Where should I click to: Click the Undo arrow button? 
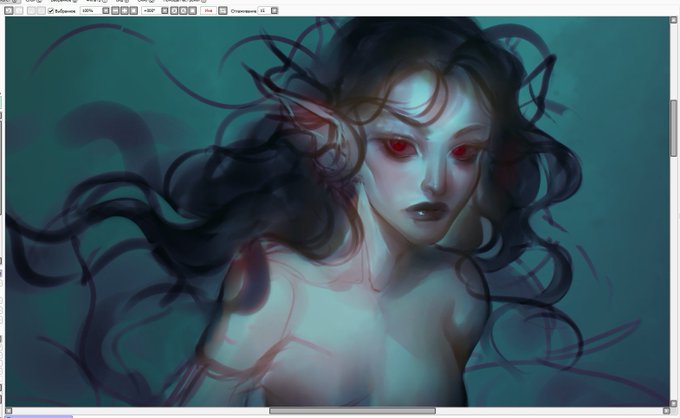pyautogui.click(x=8, y=11)
